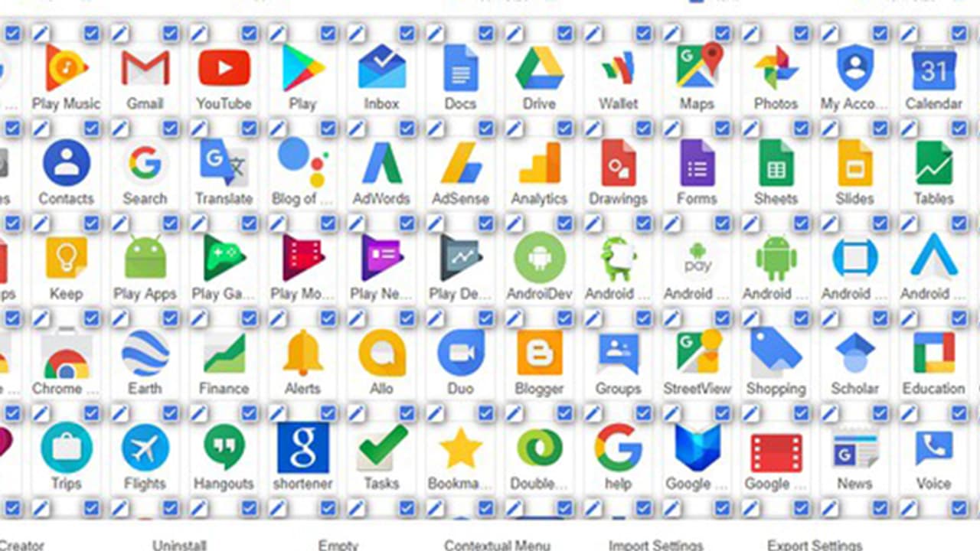
Task: Toggle the checkbox for Sheets
Action: (x=802, y=128)
